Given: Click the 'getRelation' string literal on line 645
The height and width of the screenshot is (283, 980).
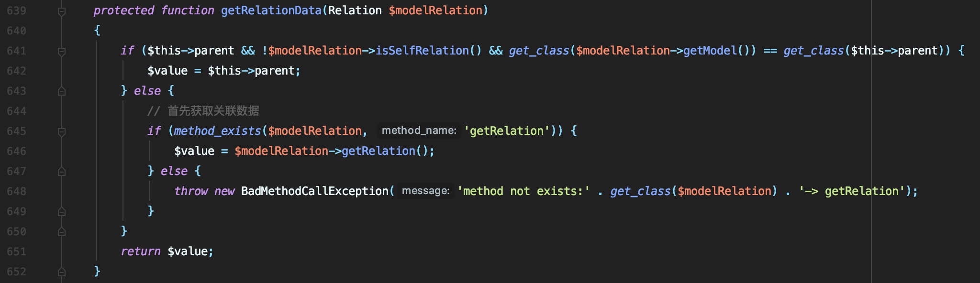Looking at the screenshot, I should pos(507,131).
